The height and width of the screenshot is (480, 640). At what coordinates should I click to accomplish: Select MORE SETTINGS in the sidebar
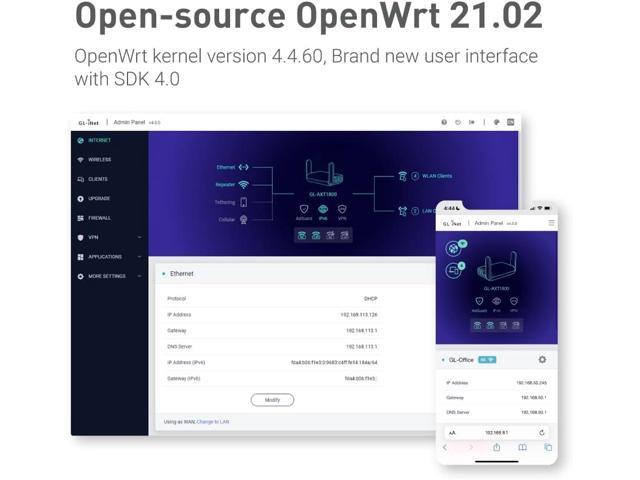coord(107,276)
